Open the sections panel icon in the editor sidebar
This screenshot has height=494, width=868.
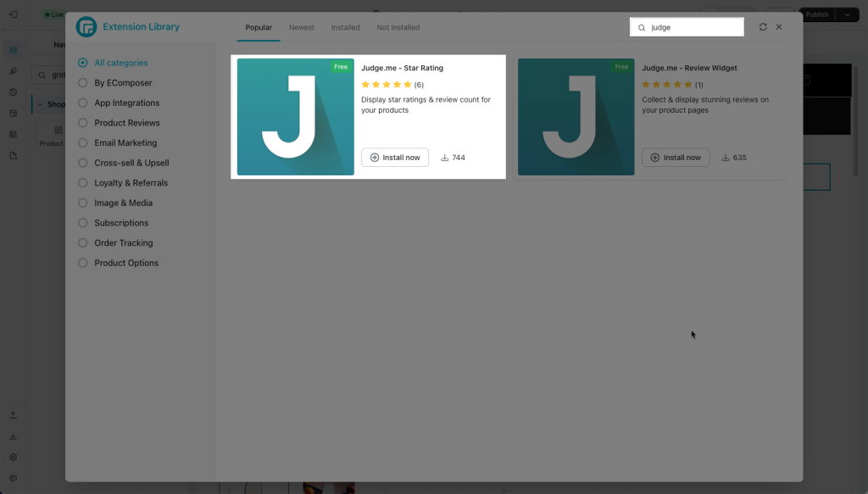tap(14, 50)
